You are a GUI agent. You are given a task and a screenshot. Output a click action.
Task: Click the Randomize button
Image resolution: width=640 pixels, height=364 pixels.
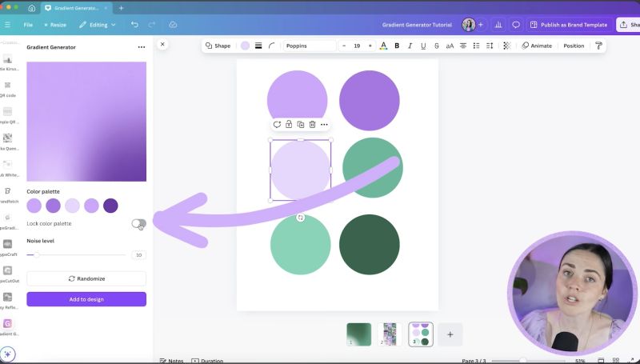click(x=86, y=278)
